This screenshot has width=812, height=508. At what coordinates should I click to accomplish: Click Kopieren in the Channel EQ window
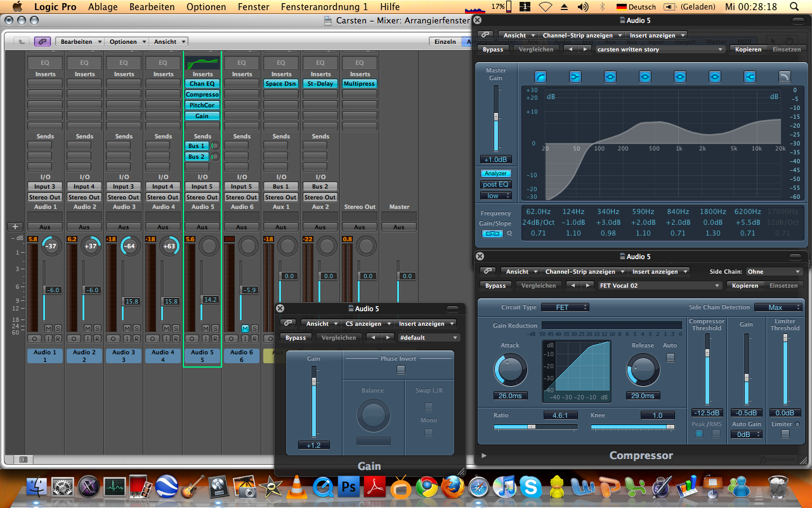pos(747,49)
